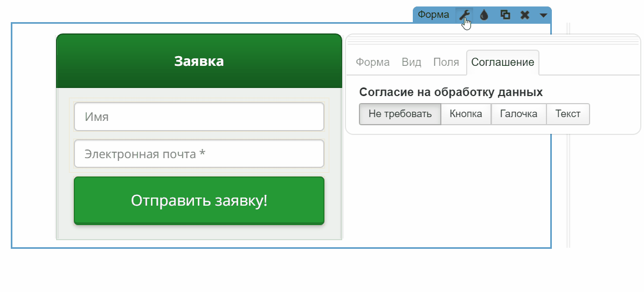Choose the Не требовать consent option

(400, 114)
